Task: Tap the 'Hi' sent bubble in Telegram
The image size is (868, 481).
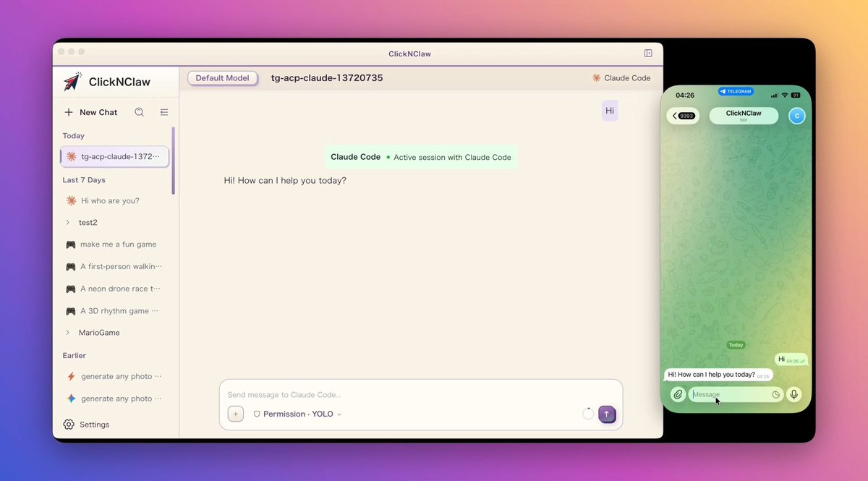Action: [791, 359]
